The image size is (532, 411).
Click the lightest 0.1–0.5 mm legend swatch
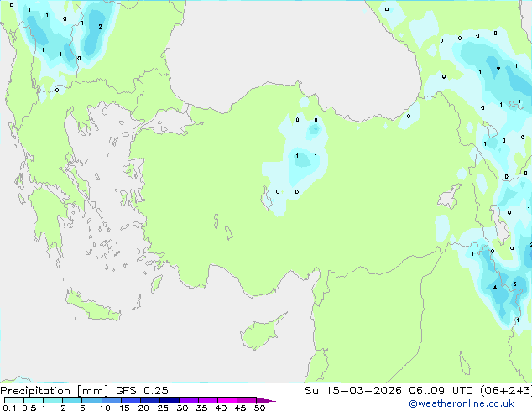pyautogui.click(x=14, y=400)
